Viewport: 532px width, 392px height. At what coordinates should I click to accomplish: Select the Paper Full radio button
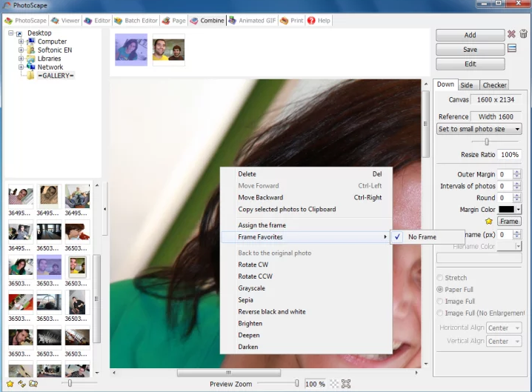click(x=440, y=290)
